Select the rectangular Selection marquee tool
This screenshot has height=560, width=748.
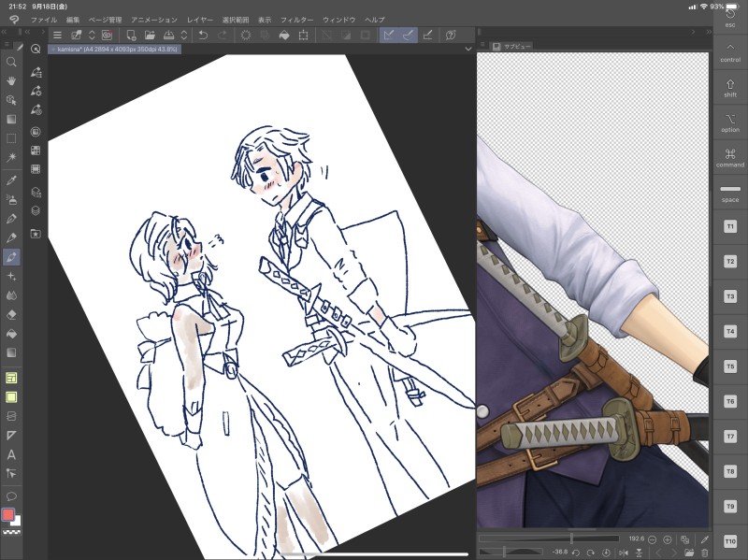11,138
